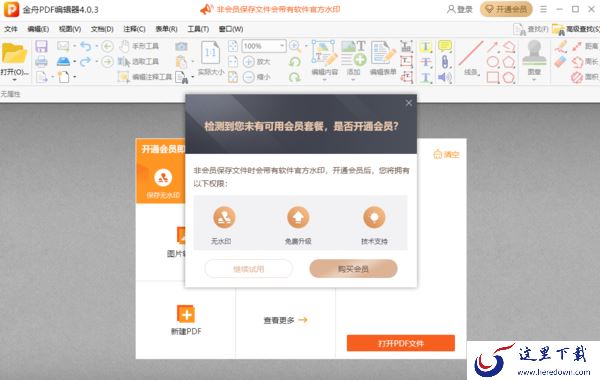Open the File (文件) menu

pos(11,29)
